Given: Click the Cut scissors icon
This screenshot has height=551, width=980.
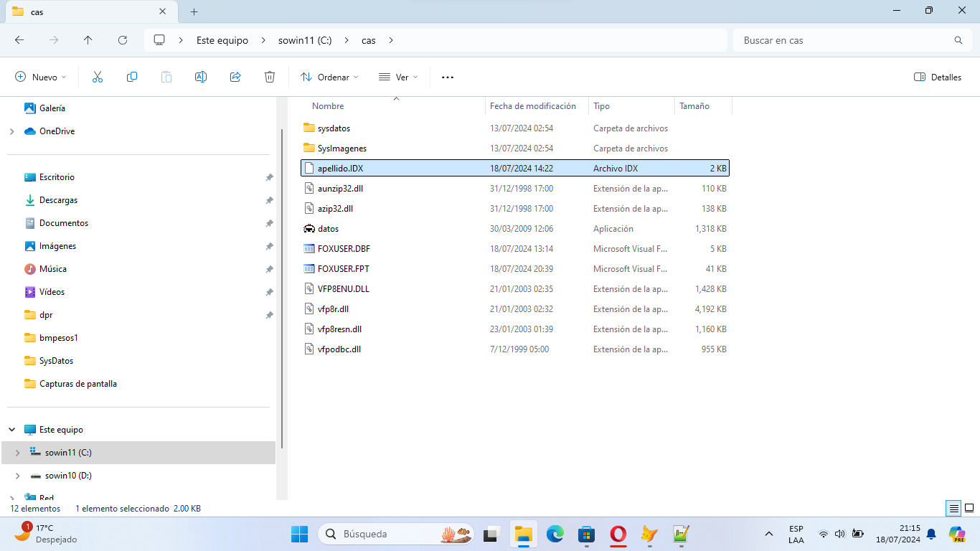Looking at the screenshot, I should tap(98, 77).
